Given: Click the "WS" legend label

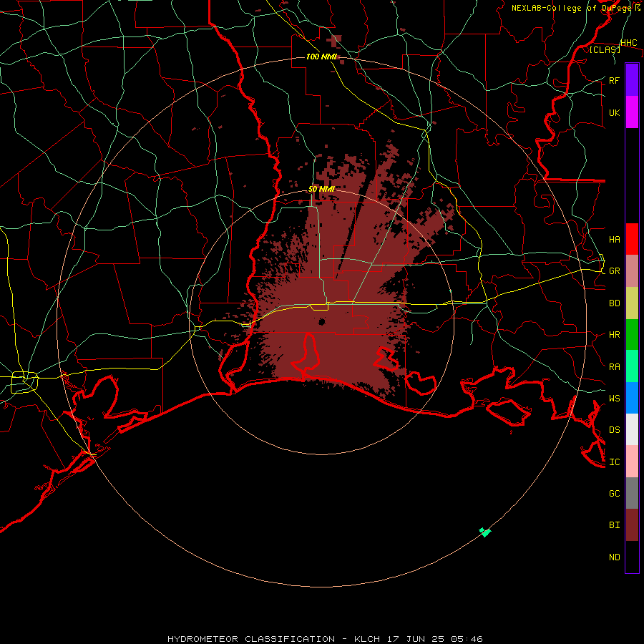Looking at the screenshot, I should 614,398.
